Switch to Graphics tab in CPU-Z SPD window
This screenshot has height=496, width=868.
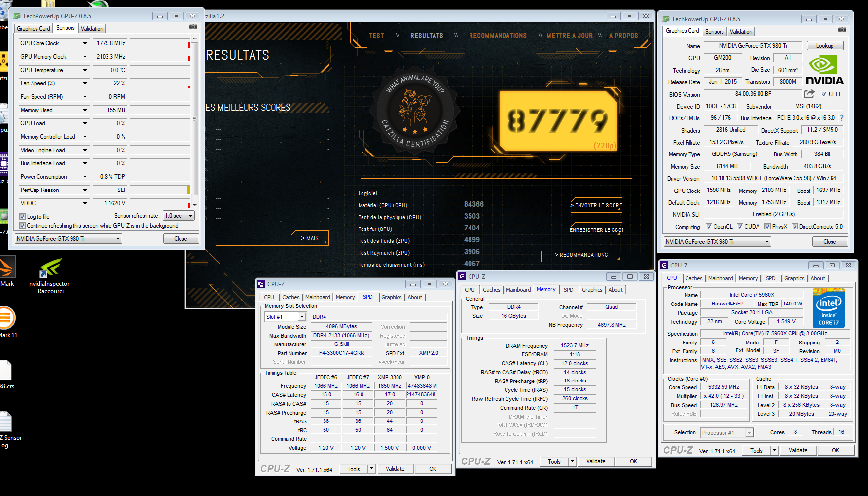(392, 297)
